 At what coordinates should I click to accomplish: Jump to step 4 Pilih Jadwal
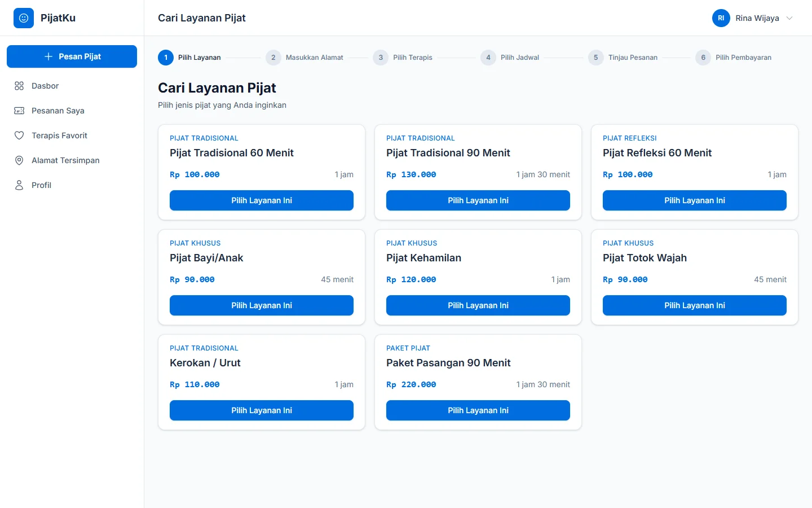pos(510,58)
